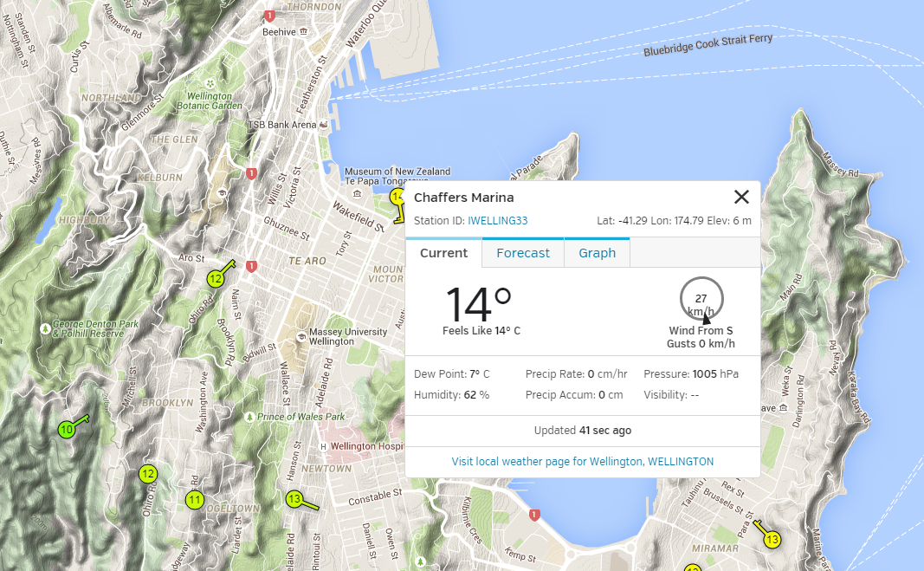Click the wind gauge showing 27 km/h

701,298
